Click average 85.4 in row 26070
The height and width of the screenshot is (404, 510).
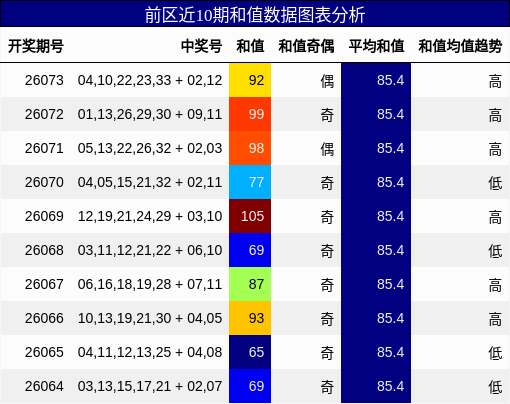click(390, 182)
